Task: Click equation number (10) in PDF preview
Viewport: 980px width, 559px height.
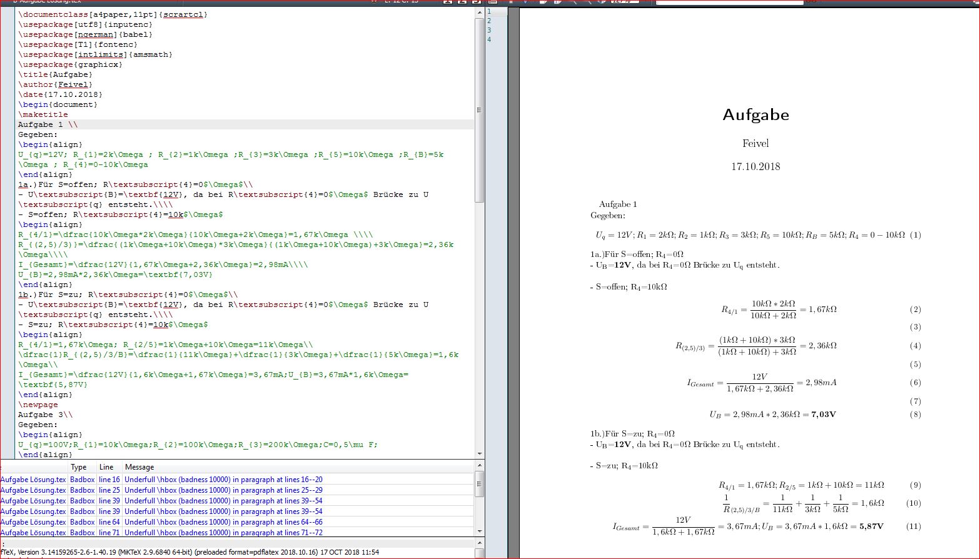Action: pyautogui.click(x=914, y=503)
